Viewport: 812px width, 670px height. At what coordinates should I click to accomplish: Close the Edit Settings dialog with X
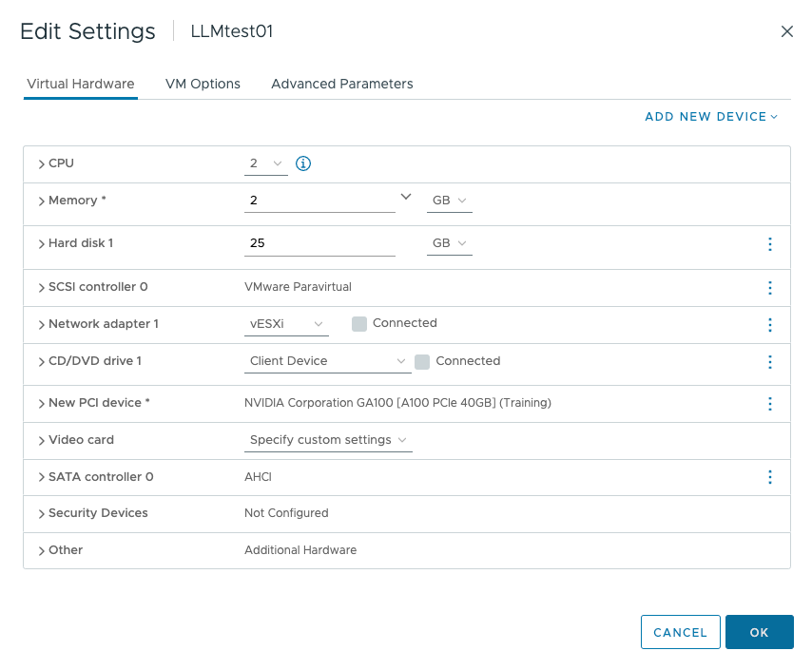pyautogui.click(x=786, y=31)
